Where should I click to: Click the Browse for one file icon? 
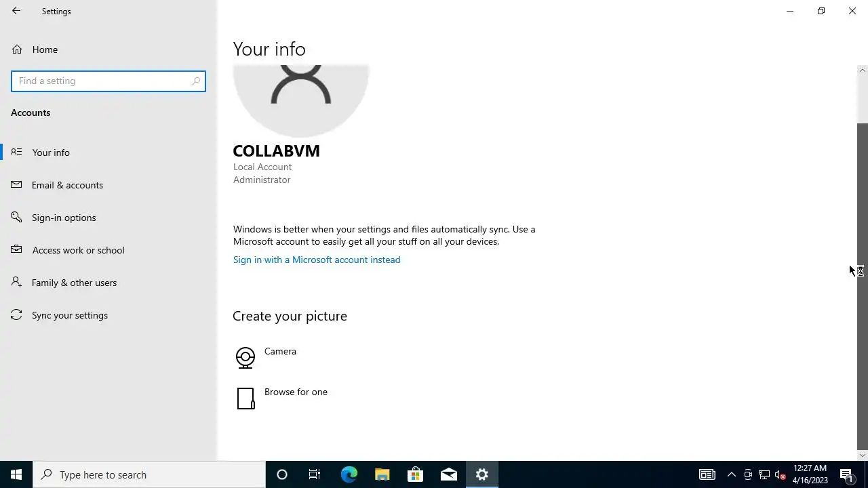coord(245,398)
